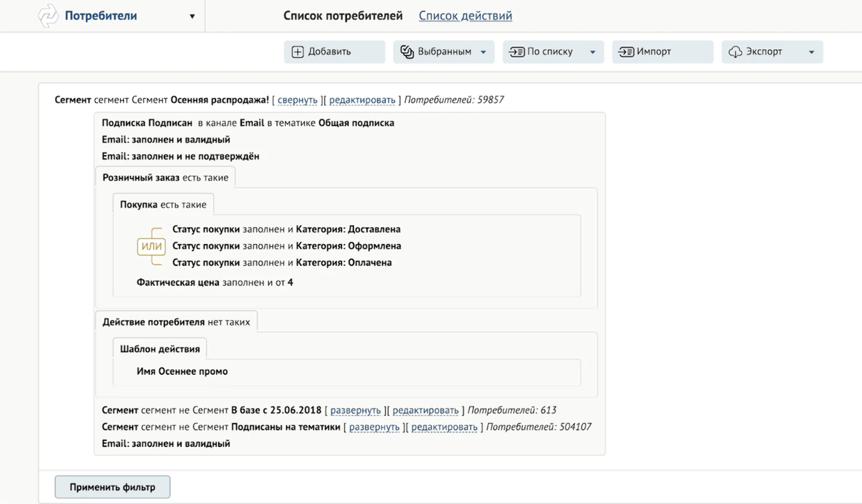Viewport: 862px width, 504px height.
Task: Edit the Подписаны на тематики segment
Action: tap(444, 427)
